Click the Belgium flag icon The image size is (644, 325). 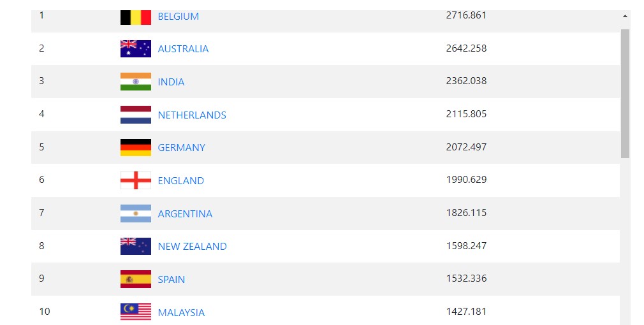pyautogui.click(x=136, y=18)
